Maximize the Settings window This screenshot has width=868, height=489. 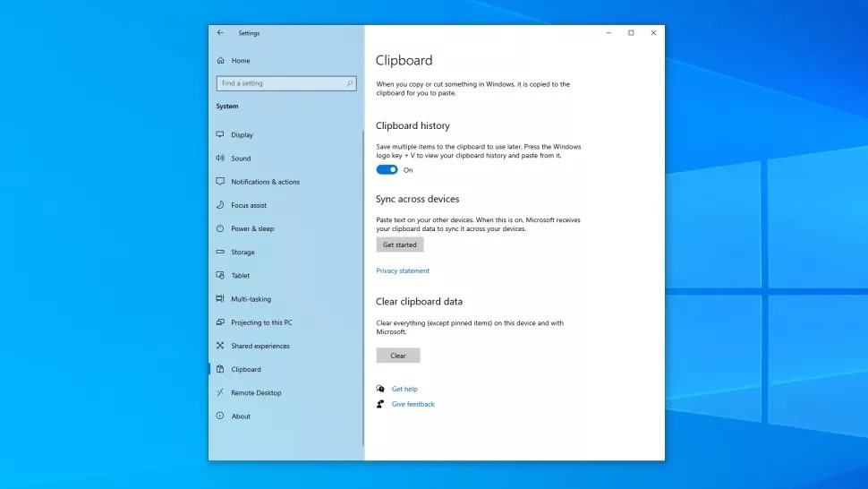click(x=631, y=32)
